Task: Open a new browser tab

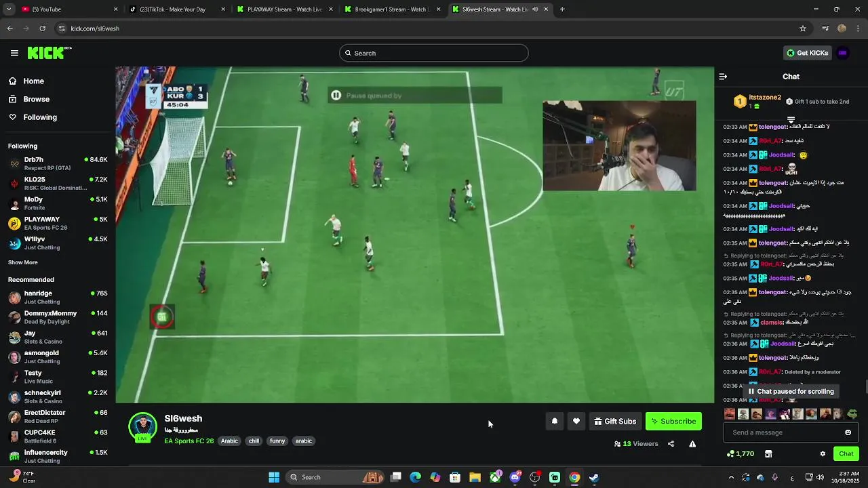Action: click(x=562, y=9)
